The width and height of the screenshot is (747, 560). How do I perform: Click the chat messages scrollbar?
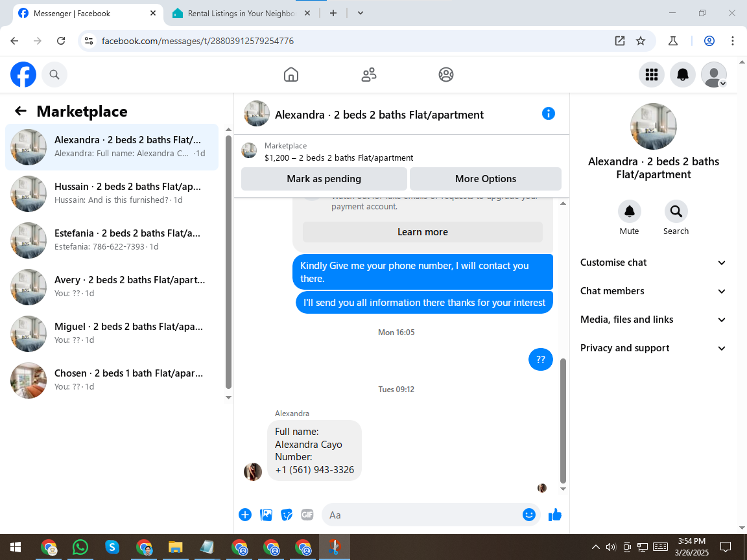(x=563, y=421)
